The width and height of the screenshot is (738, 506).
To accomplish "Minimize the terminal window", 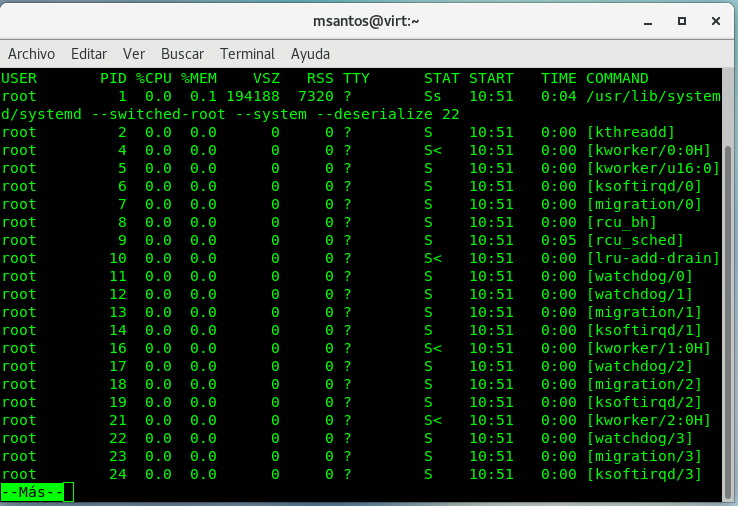I will (x=646, y=20).
